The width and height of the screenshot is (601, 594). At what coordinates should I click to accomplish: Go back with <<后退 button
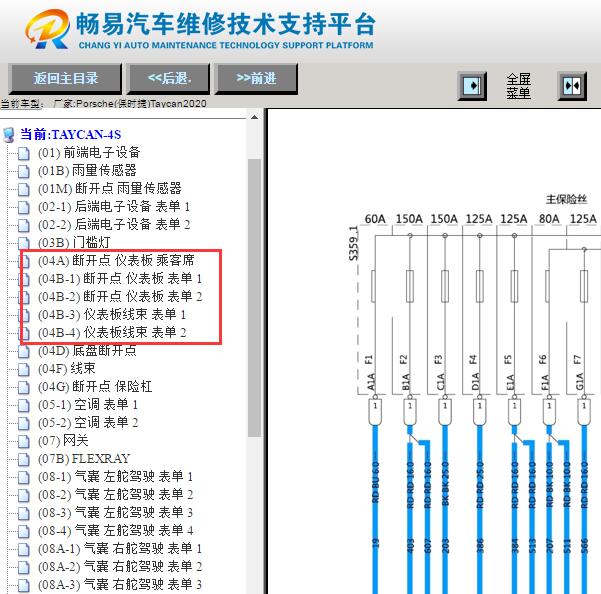click(169, 79)
